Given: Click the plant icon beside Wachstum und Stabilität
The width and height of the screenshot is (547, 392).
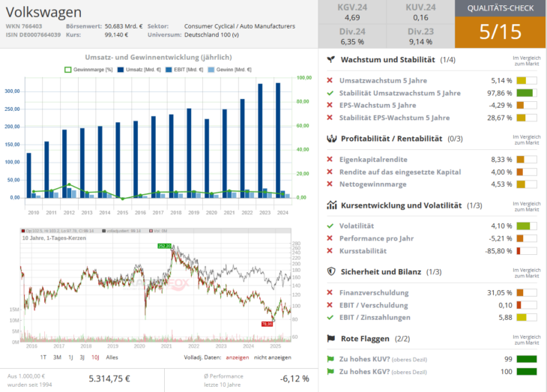Looking at the screenshot, I should [x=330, y=60].
